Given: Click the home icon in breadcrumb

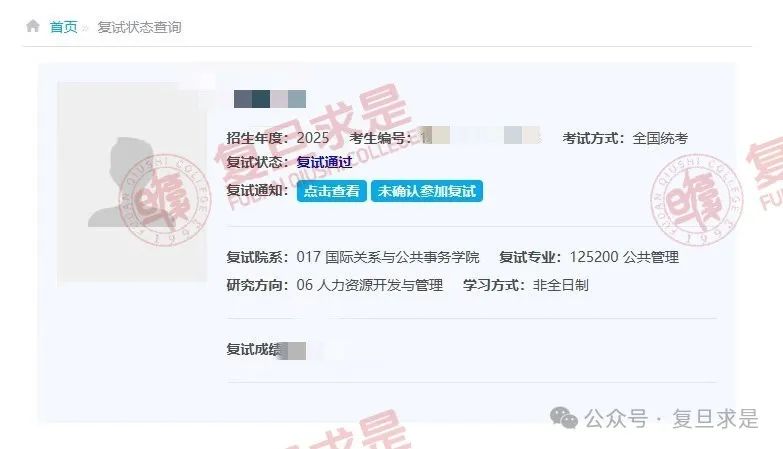Looking at the screenshot, I should coord(33,26).
